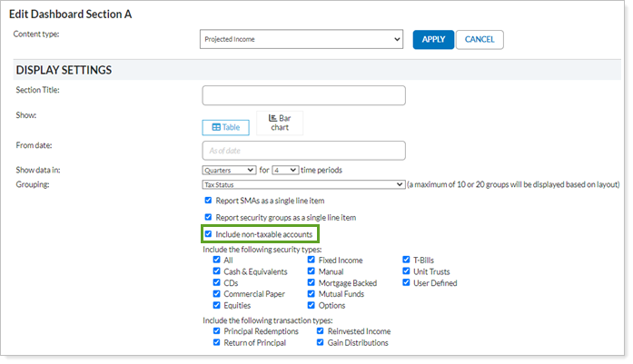
Task: Toggle the Equities checkbox
Action: 217,307
